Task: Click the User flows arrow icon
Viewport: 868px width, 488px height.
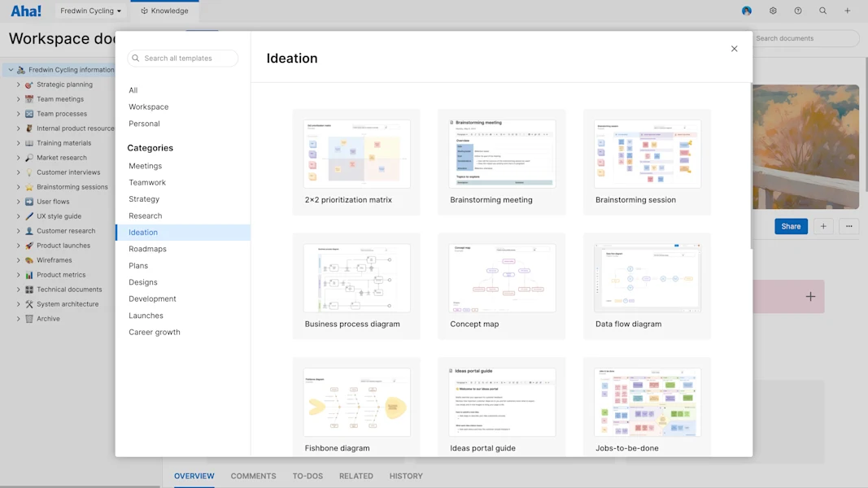Action: 29,202
